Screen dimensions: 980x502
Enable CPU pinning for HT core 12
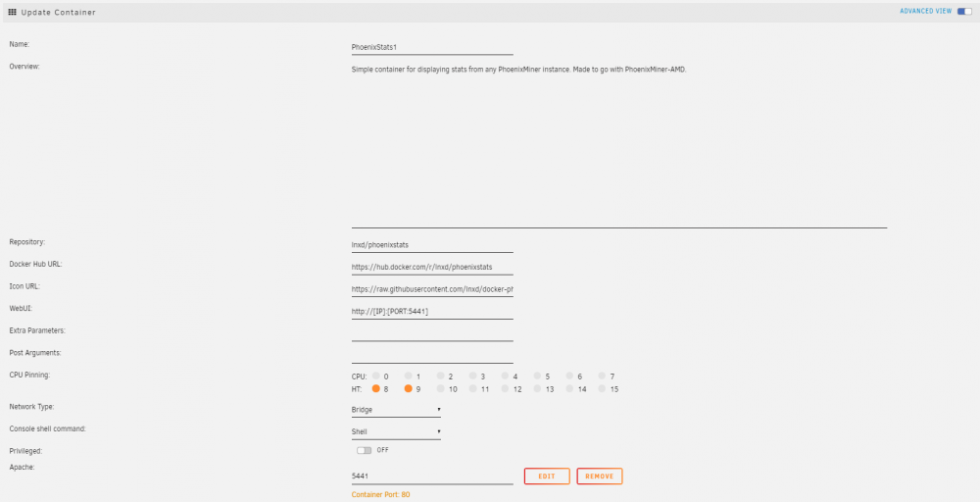pos(505,389)
